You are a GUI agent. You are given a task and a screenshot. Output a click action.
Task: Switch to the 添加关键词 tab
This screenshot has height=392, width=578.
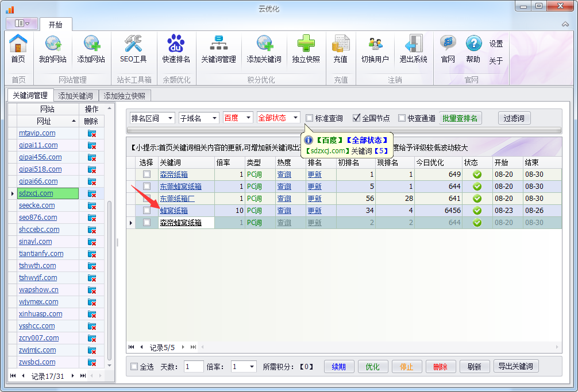coord(76,96)
